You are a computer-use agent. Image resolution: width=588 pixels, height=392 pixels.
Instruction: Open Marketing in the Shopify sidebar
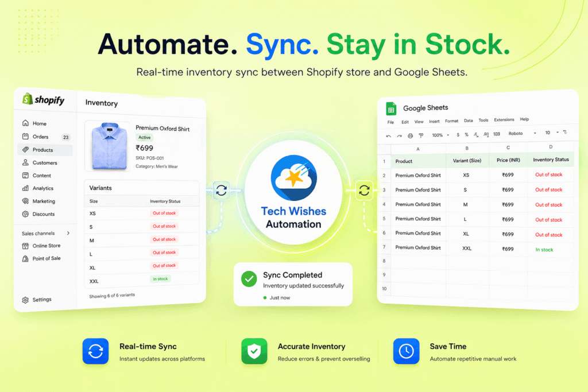(38, 201)
